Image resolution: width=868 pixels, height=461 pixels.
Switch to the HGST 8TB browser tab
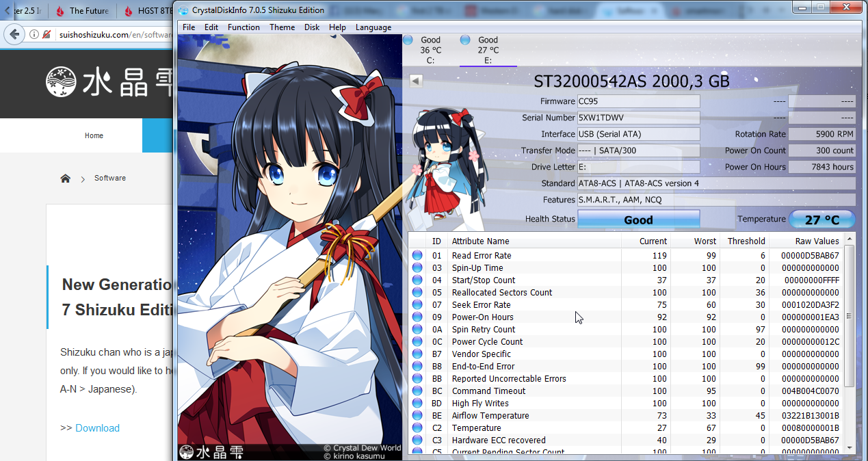(147, 11)
